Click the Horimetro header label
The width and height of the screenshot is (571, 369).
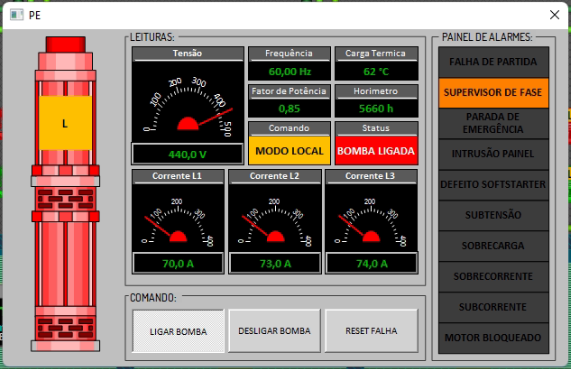point(376,91)
